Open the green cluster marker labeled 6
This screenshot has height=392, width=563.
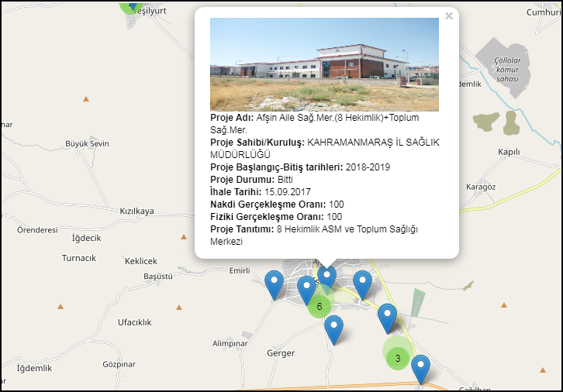tap(319, 306)
